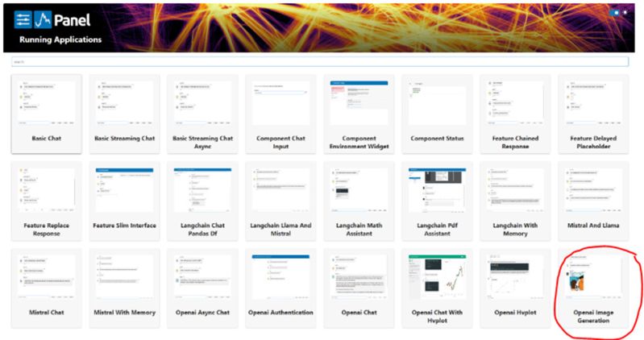Open the Mistral And Llama card

click(593, 201)
